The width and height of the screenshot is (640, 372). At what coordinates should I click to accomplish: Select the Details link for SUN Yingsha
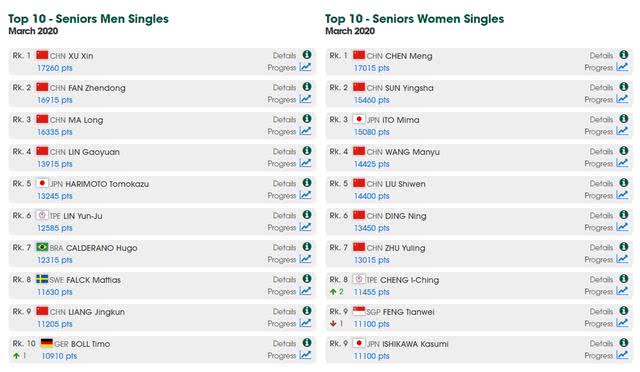(601, 87)
